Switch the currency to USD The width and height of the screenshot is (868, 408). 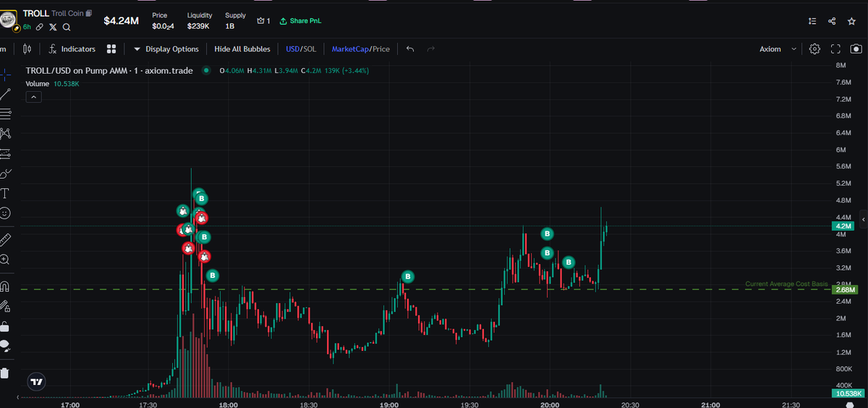coord(293,49)
